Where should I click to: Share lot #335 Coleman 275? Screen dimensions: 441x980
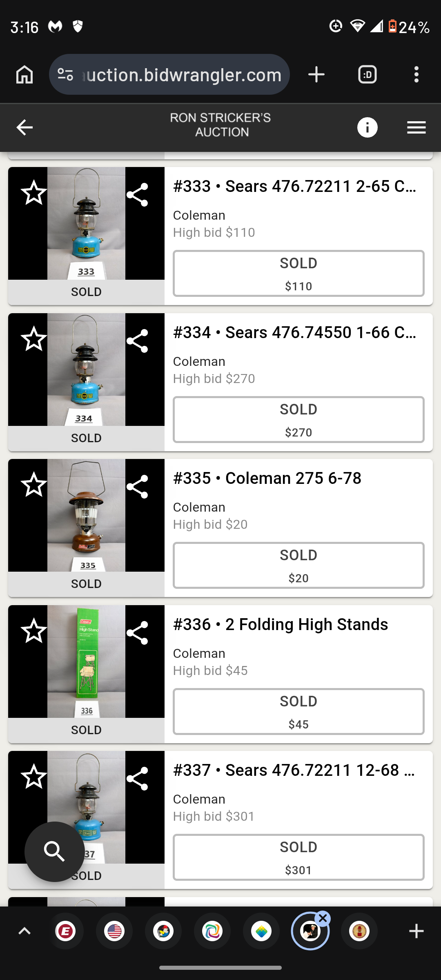pyautogui.click(x=137, y=487)
